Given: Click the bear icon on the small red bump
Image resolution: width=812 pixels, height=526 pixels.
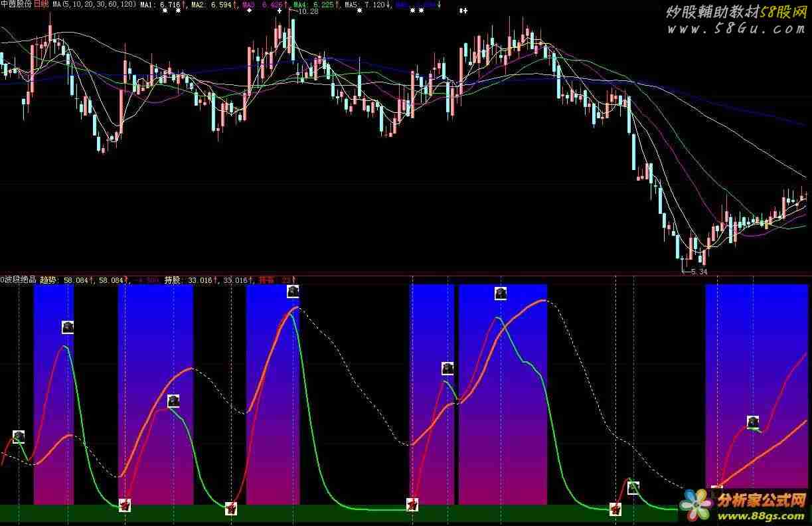Looking at the screenshot, I should click(x=633, y=487).
